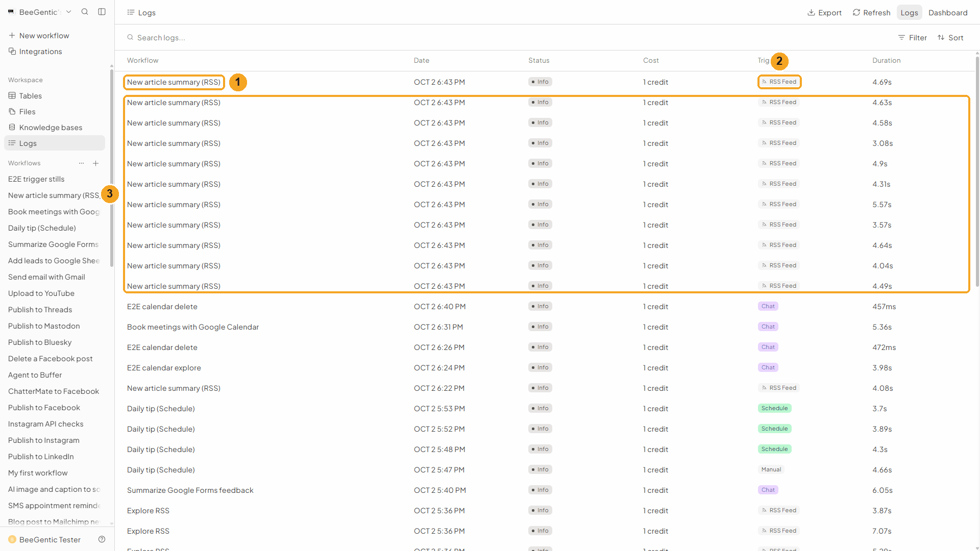Expand the BeeGentic workspace dropdown
Image resolution: width=980 pixels, height=551 pixels.
click(x=40, y=12)
